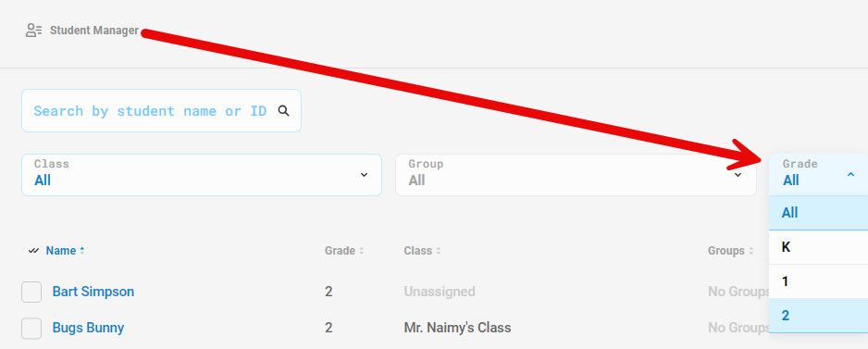Click the Student Manager people icon
Screen dimensions: 868x349
coord(33,31)
